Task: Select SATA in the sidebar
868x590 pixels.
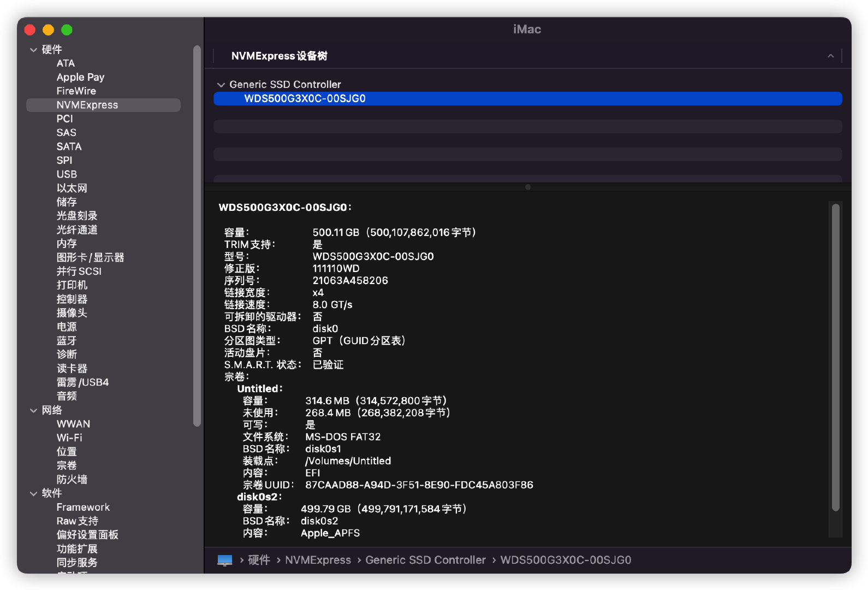Action: 69,146
